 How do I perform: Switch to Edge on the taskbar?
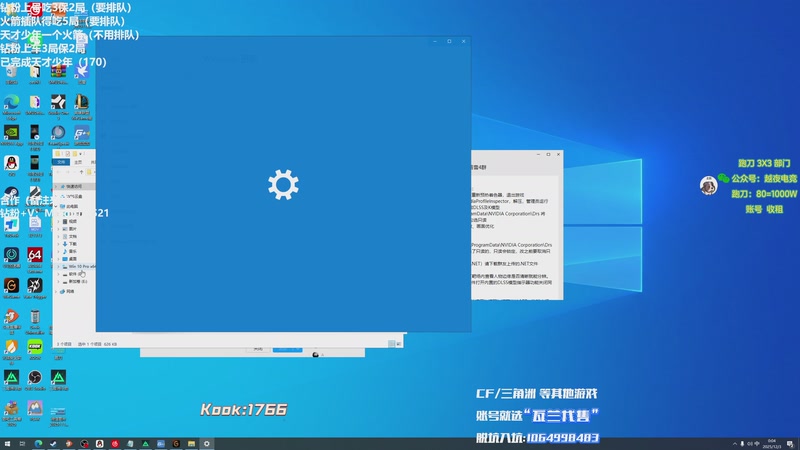[x=38, y=444]
